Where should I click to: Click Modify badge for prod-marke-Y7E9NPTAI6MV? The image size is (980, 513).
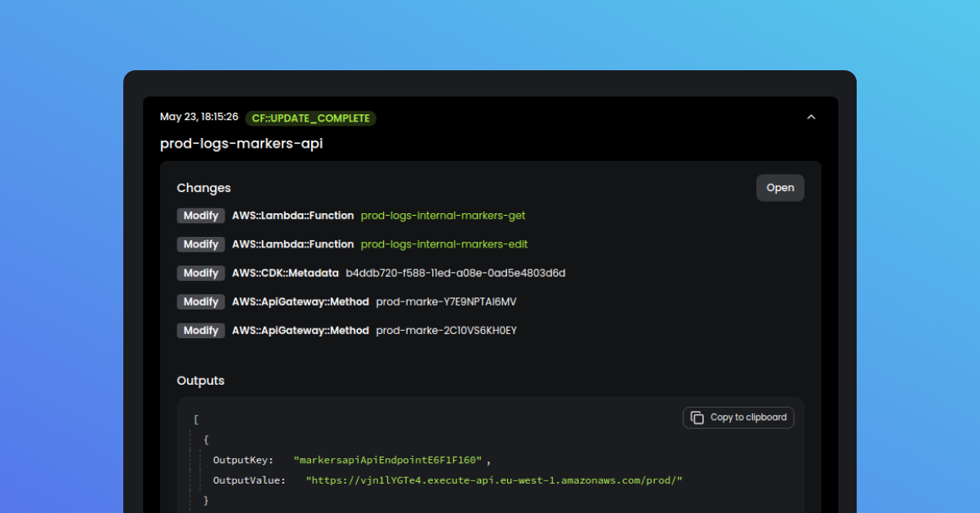(x=201, y=301)
